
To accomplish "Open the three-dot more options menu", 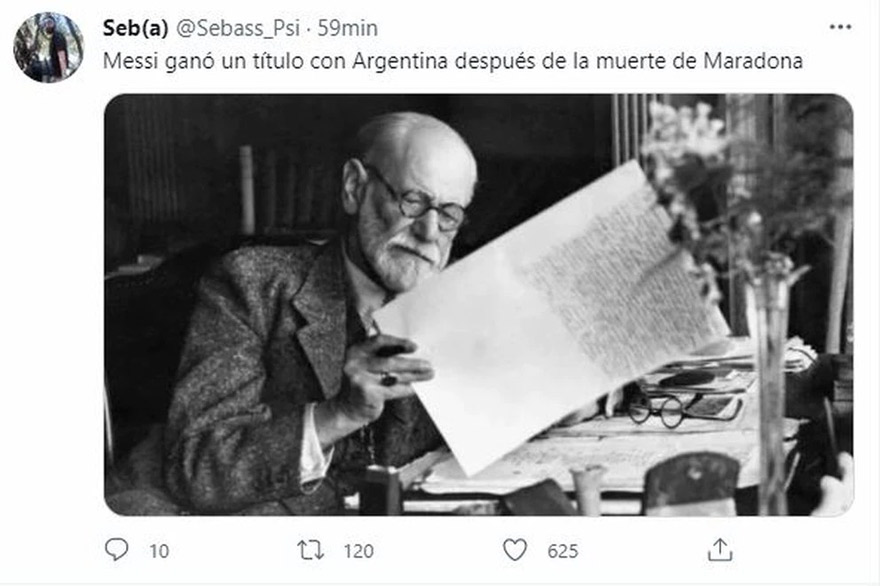I will tap(840, 27).
